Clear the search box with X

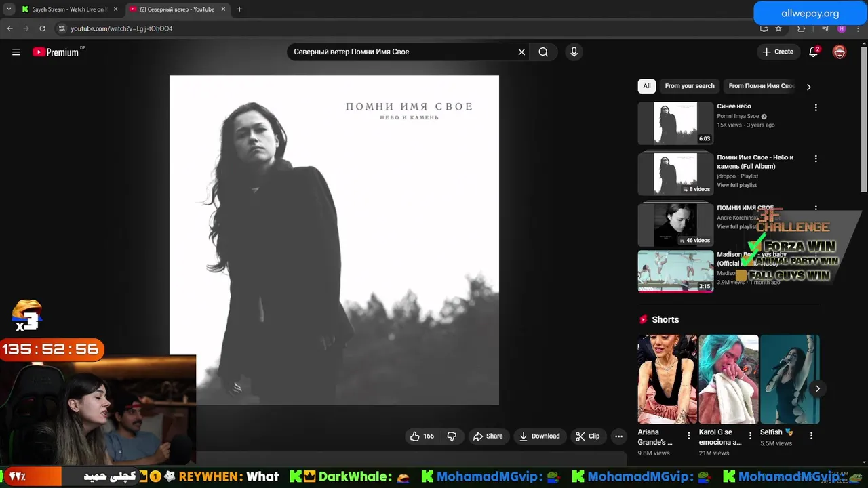click(x=521, y=52)
